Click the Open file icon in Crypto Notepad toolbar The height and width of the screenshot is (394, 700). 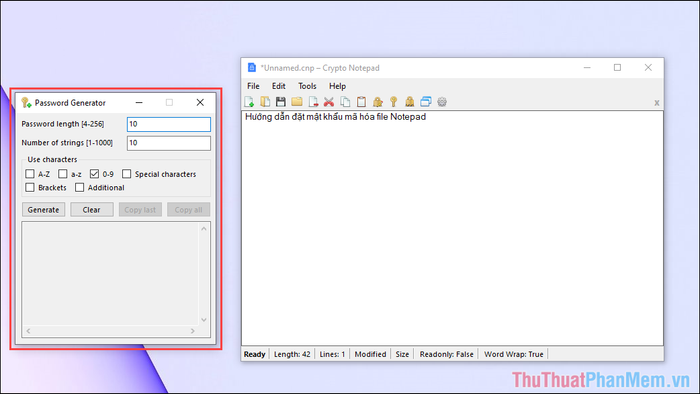(x=265, y=102)
